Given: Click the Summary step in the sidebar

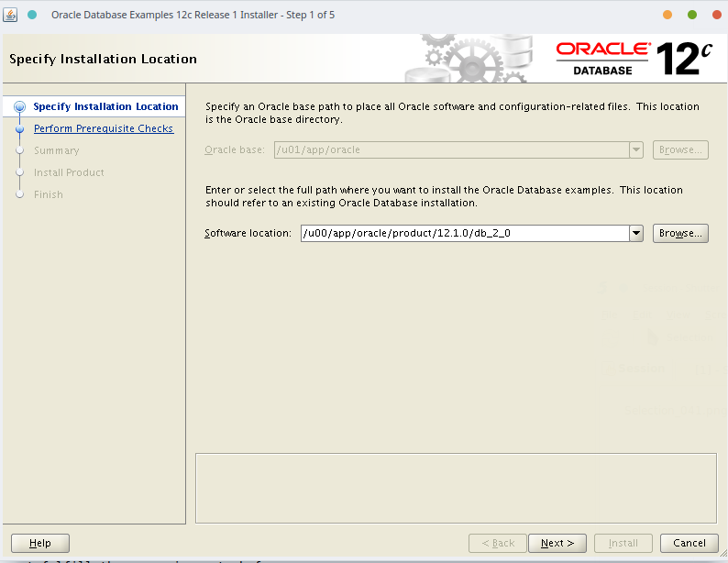Looking at the screenshot, I should click(x=57, y=150).
